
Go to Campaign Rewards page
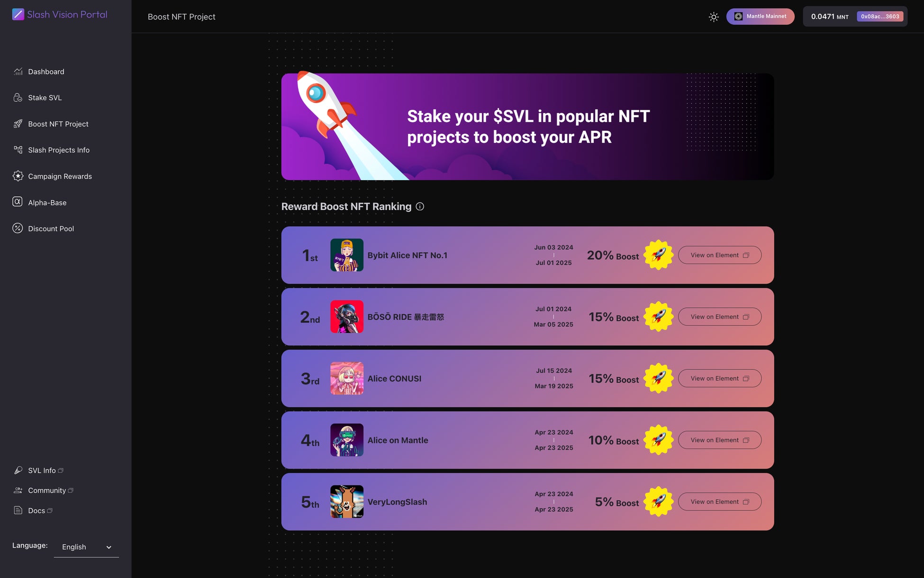pyautogui.click(x=60, y=176)
